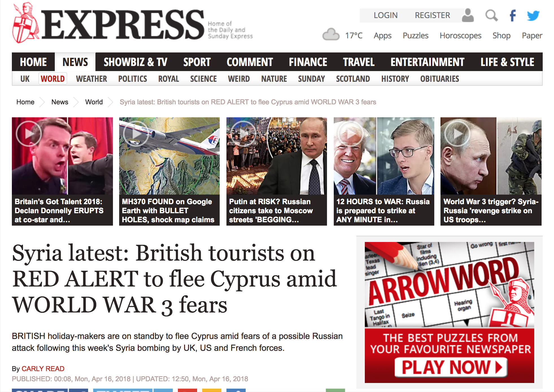This screenshot has width=554, height=392.
Task: Click the Express crusader logo
Action: click(26, 23)
